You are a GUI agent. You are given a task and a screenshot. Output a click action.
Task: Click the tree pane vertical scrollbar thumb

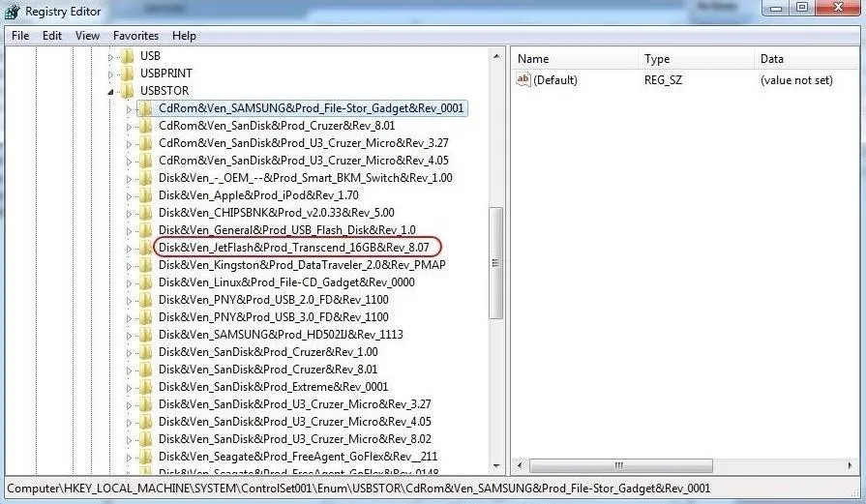click(x=495, y=263)
